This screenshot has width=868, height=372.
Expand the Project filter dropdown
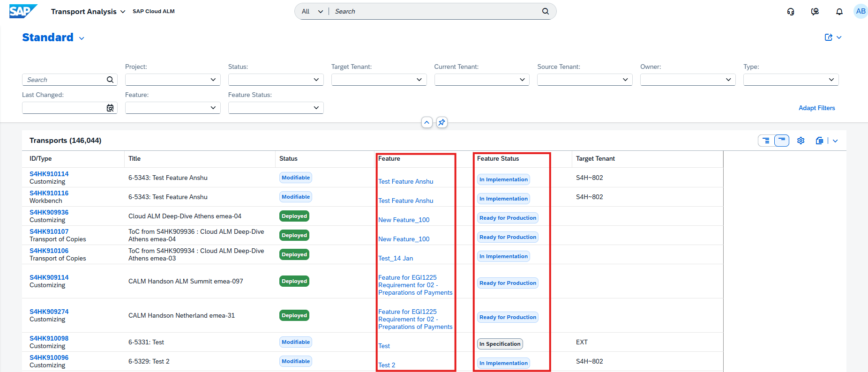coord(213,80)
